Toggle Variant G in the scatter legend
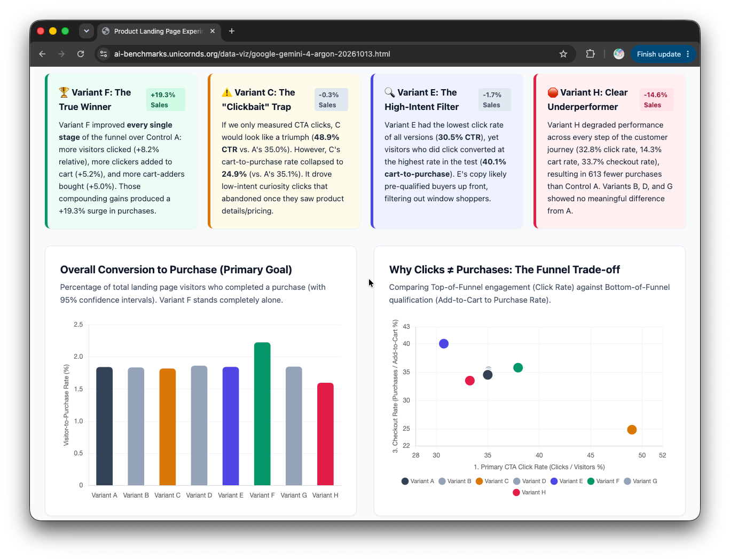The image size is (730, 560). (x=640, y=481)
